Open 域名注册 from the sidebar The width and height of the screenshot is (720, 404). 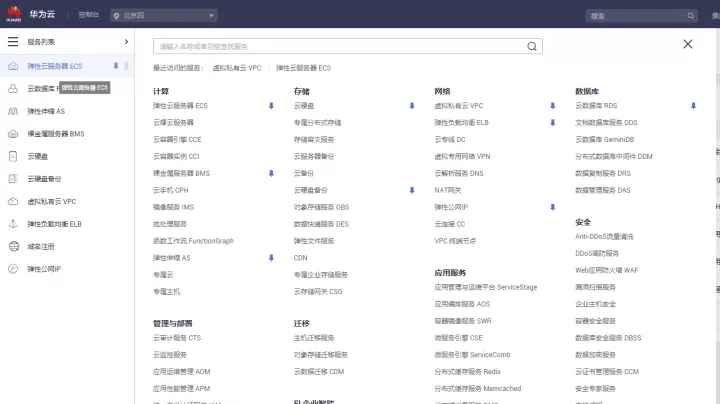point(41,246)
